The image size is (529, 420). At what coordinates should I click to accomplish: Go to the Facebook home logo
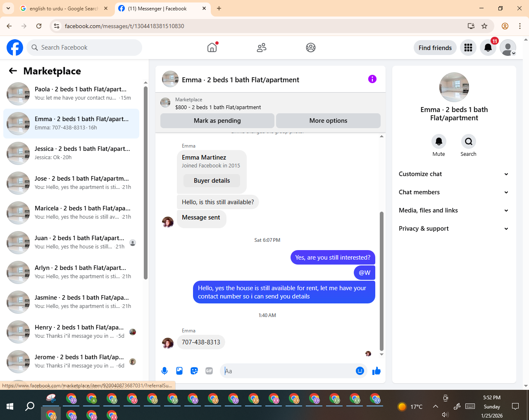click(x=15, y=48)
